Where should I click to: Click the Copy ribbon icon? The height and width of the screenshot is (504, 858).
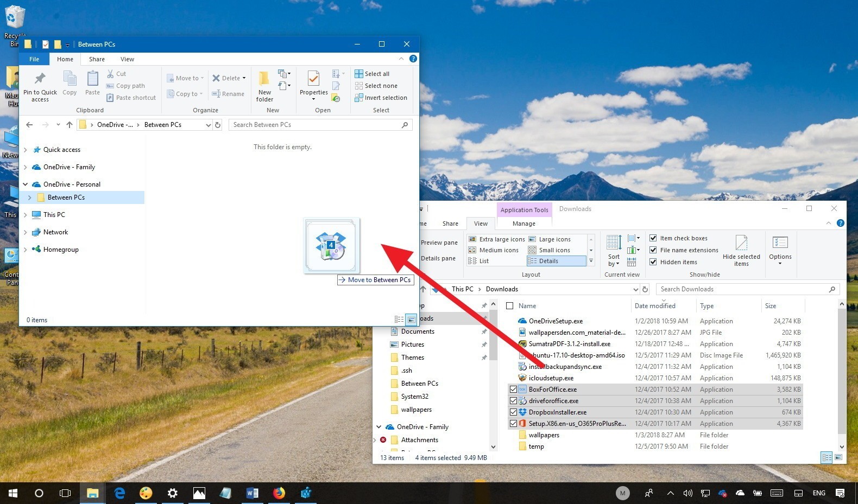coord(70,79)
